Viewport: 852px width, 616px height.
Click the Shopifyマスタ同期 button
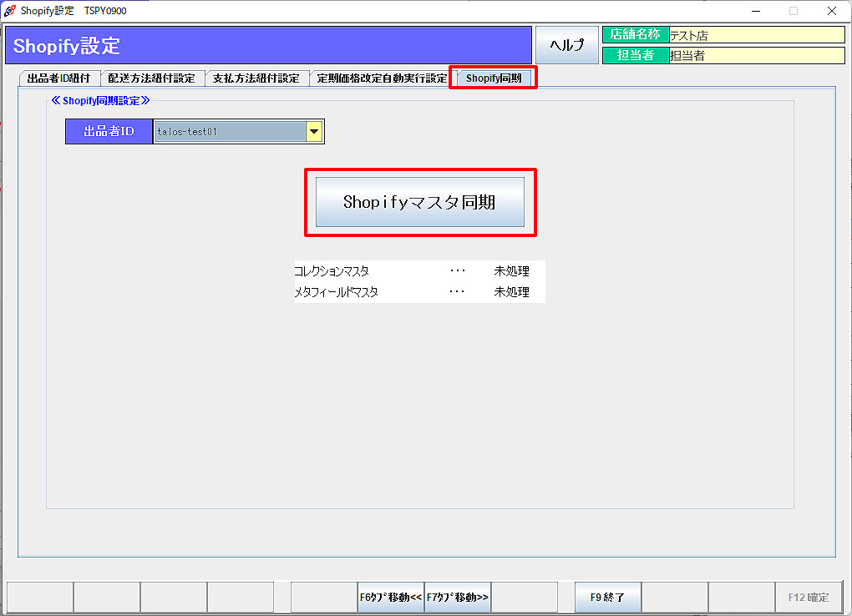click(x=420, y=202)
